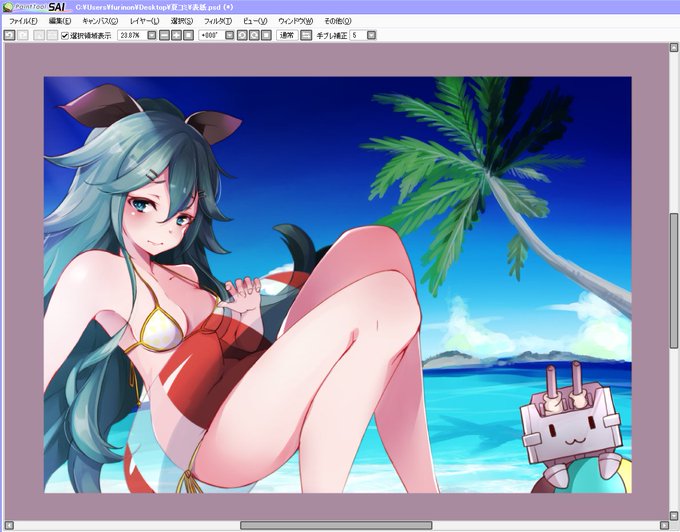This screenshot has width=680, height=532.
Task: Click the Undo icon in the toolbar
Action: coord(9,36)
